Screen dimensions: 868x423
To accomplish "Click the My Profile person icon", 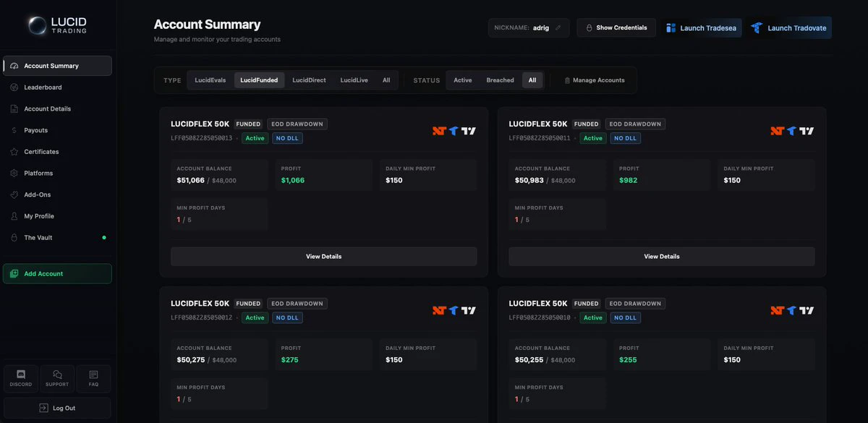I will (x=14, y=216).
